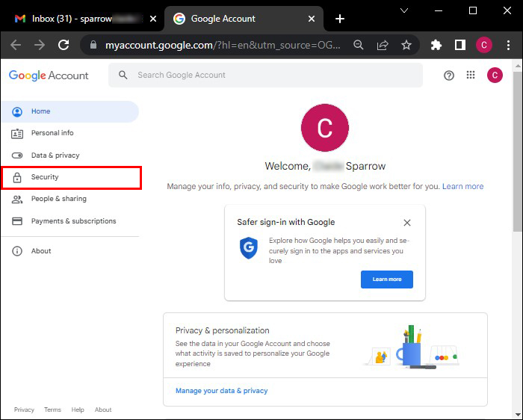Screen dimensions: 523x420
Task: Open Payments & subscriptions
Action: click(x=73, y=221)
